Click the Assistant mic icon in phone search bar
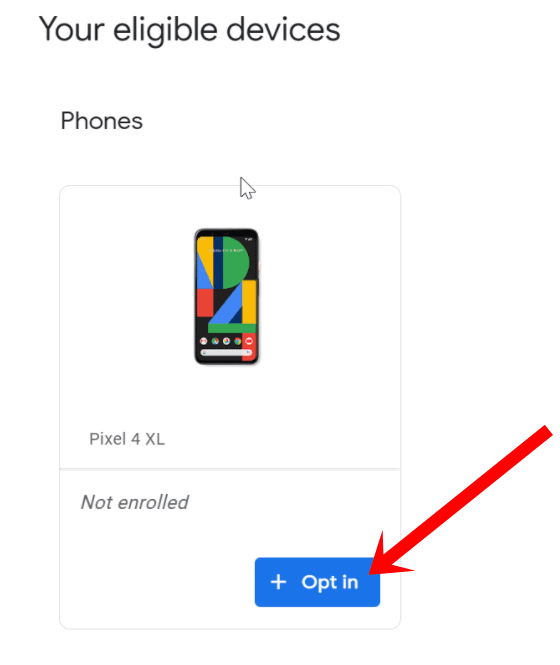 pyautogui.click(x=248, y=352)
